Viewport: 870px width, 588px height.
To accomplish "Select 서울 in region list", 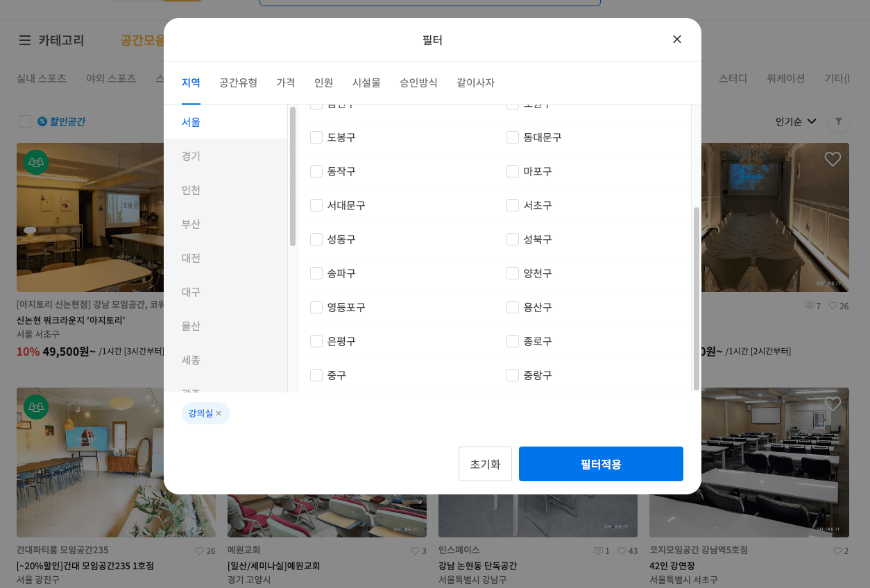I will coord(225,122).
